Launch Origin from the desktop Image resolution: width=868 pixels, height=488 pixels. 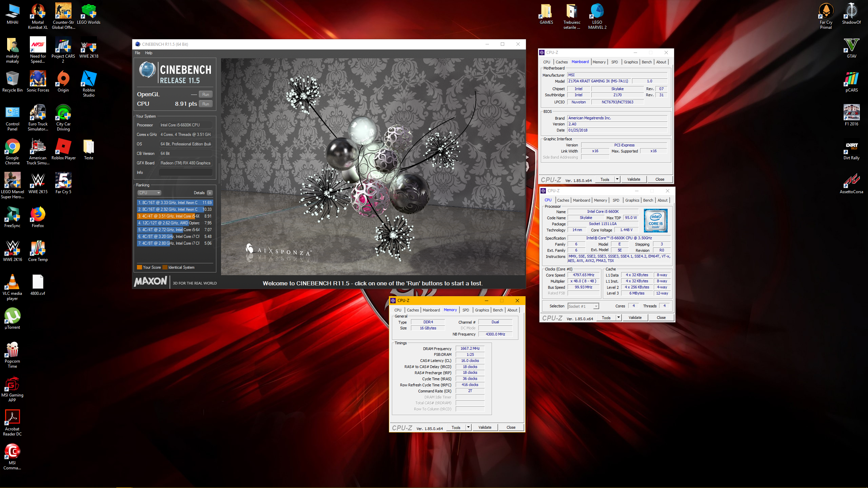click(x=63, y=81)
